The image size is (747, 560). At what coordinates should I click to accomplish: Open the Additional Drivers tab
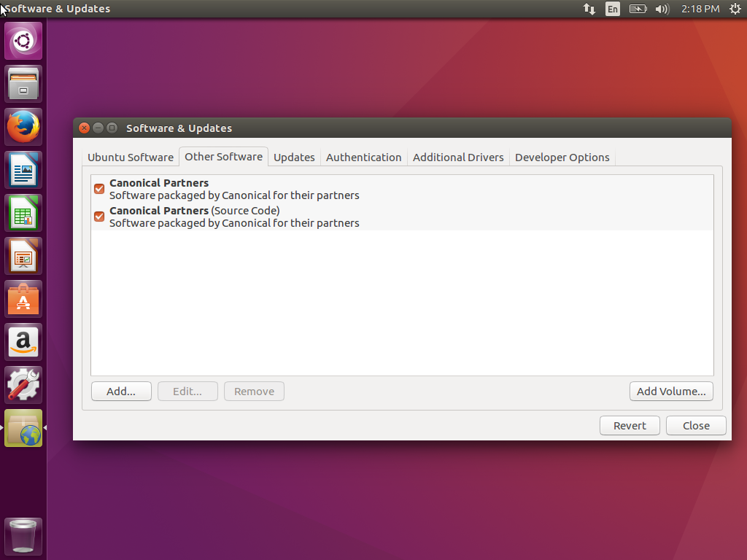pyautogui.click(x=458, y=157)
